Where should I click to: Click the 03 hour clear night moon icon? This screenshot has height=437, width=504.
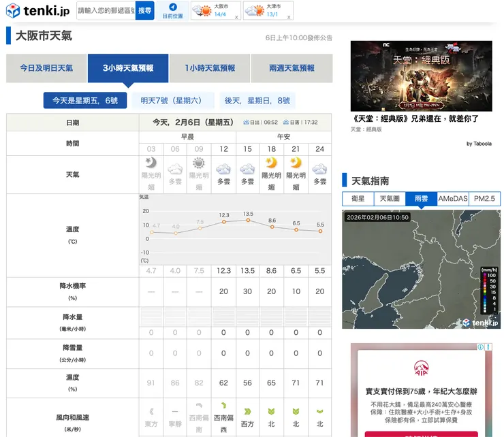pos(151,163)
